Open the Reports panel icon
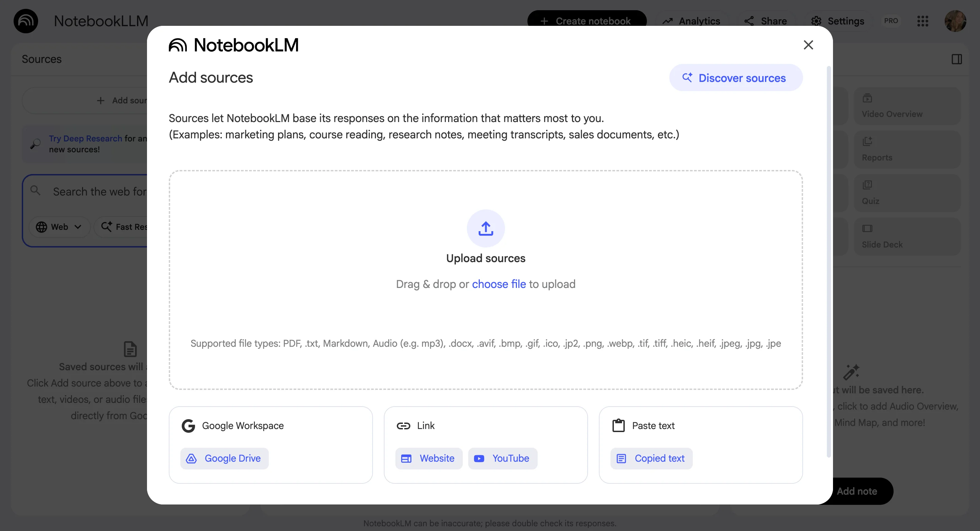 pyautogui.click(x=868, y=141)
